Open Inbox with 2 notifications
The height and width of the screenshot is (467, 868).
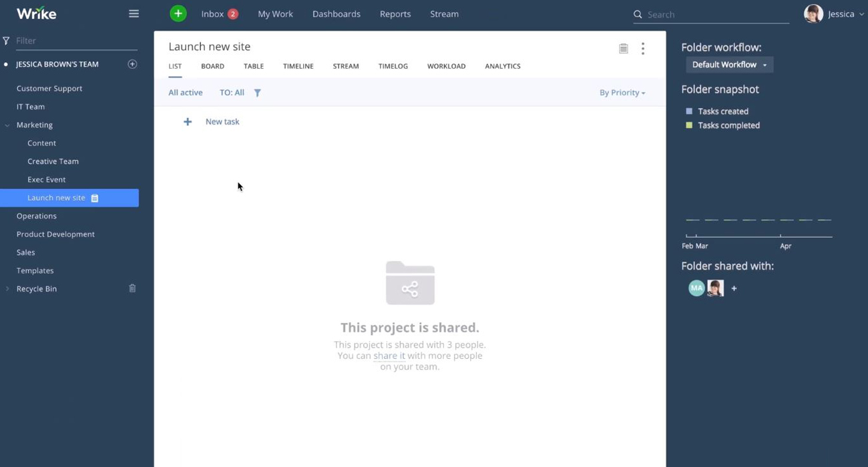pyautogui.click(x=219, y=14)
